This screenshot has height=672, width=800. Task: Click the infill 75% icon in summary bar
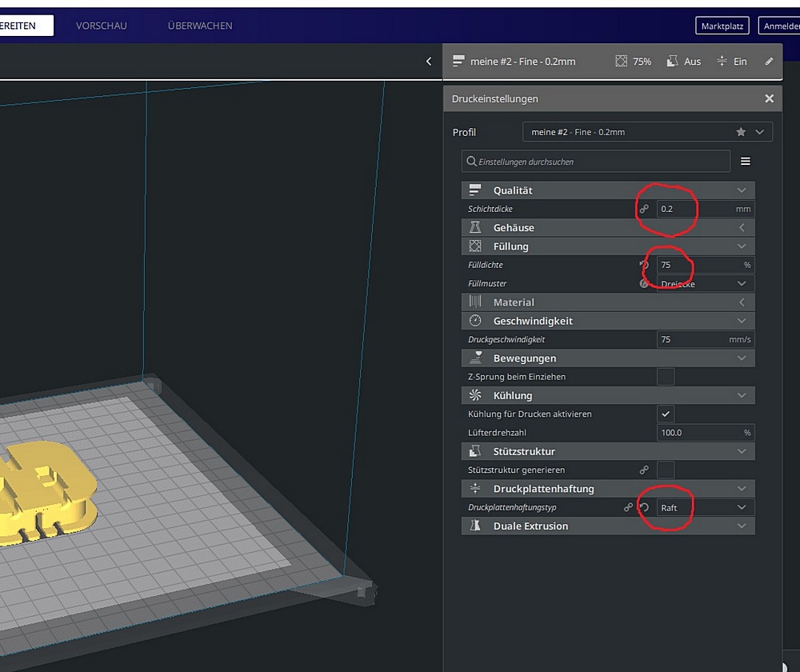pos(621,62)
